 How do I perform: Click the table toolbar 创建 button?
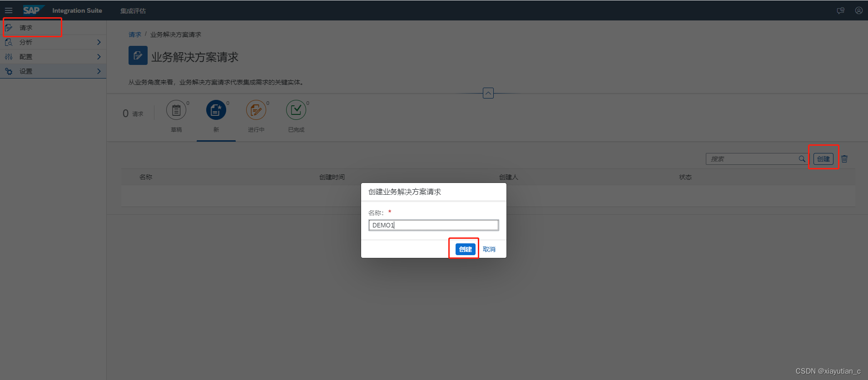[x=823, y=159]
